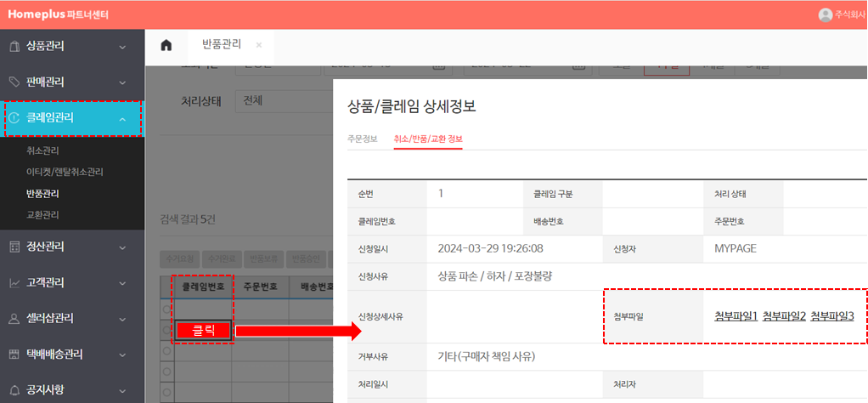Open the 처리상태 dropdown showing 전체

tap(280, 100)
